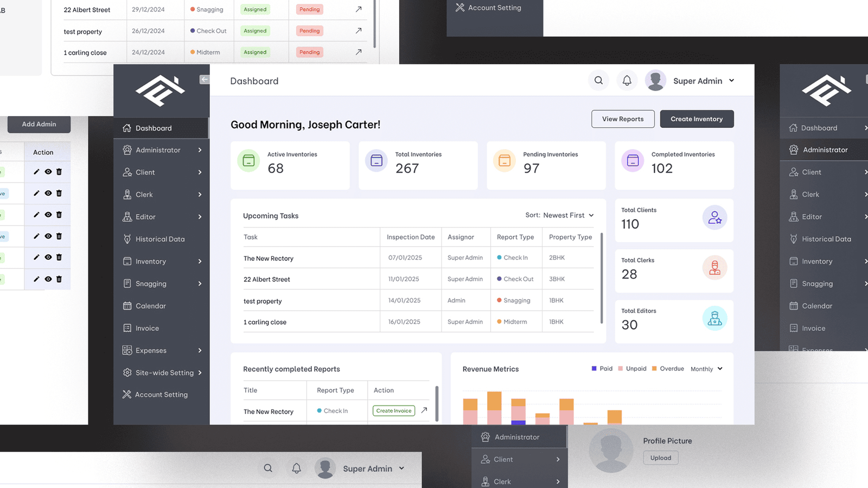
Task: Open the Monthly dropdown in Revenue Metrics
Action: (x=706, y=369)
